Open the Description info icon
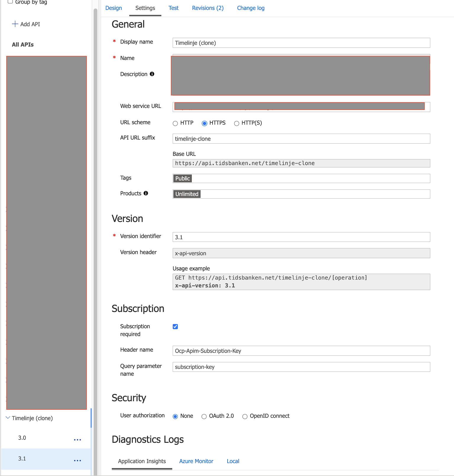This screenshot has width=454, height=476. (x=152, y=74)
